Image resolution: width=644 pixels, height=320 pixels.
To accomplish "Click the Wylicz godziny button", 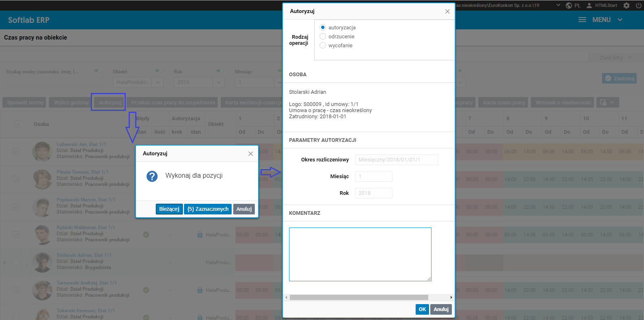I will click(x=71, y=102).
